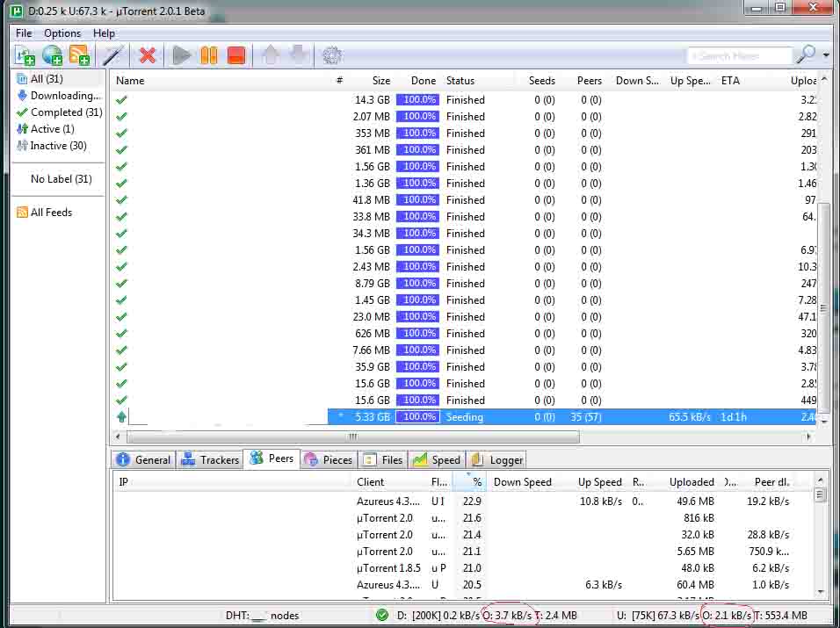Open the File menu
Screen dimensions: 840x628
click(x=24, y=33)
